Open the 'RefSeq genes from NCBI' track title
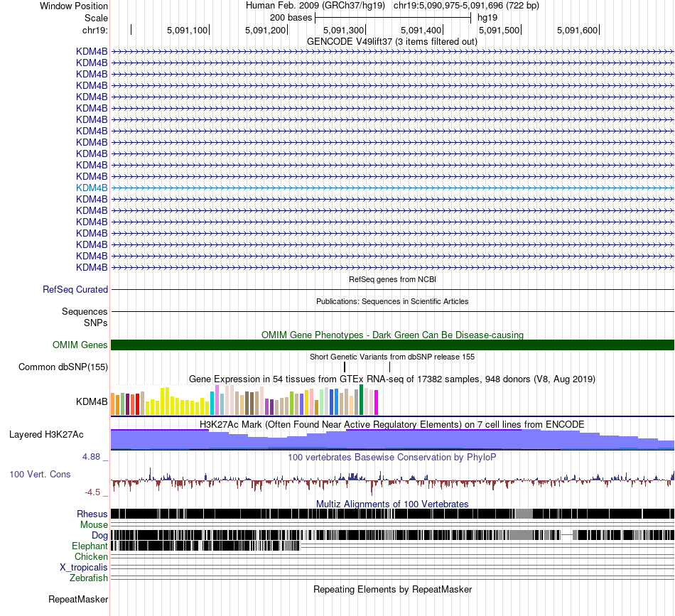This screenshot has height=616, width=675. click(x=392, y=279)
